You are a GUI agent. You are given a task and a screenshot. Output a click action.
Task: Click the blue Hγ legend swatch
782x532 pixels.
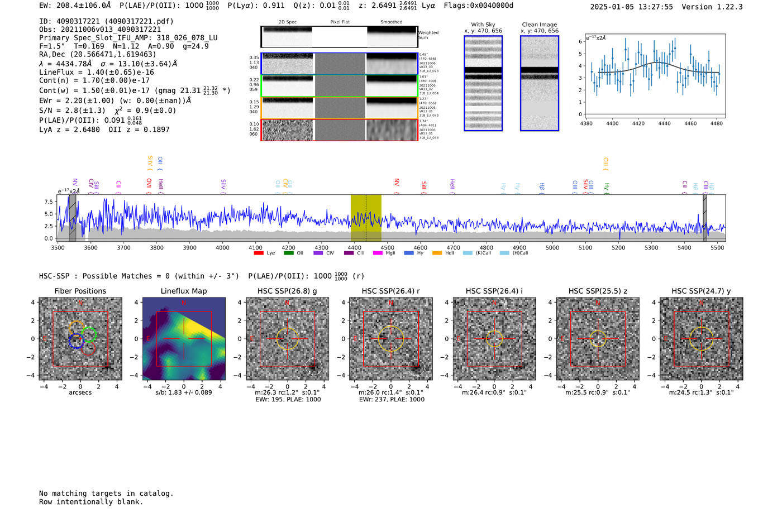point(409,253)
